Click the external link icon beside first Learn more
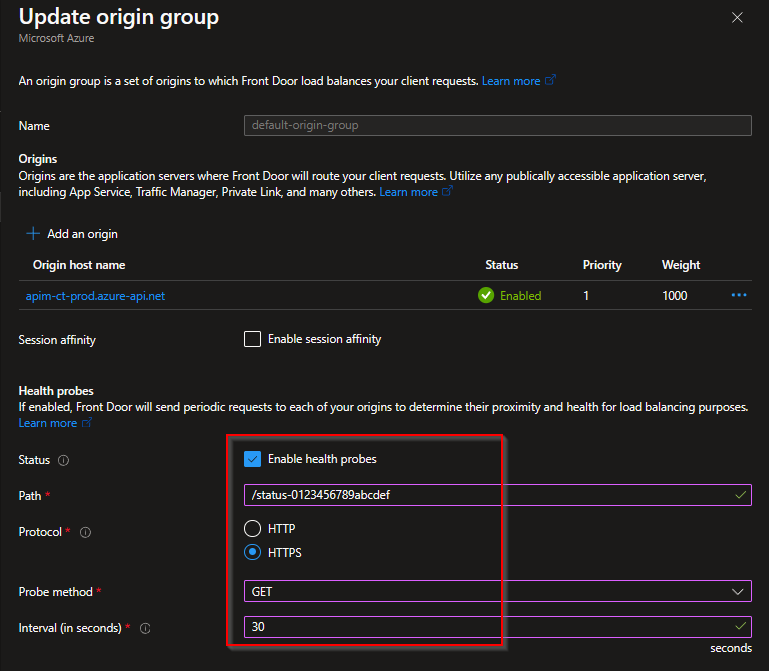Image resolution: width=769 pixels, height=671 pixels. (x=550, y=79)
